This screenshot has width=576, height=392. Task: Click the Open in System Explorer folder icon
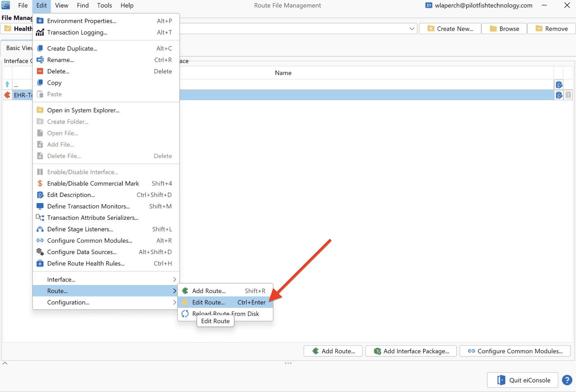40,110
